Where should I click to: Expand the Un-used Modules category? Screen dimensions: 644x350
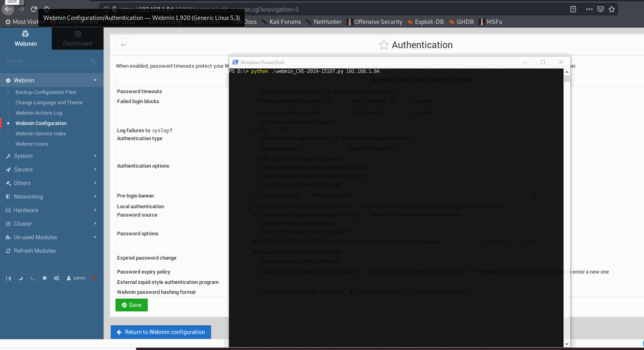52,237
